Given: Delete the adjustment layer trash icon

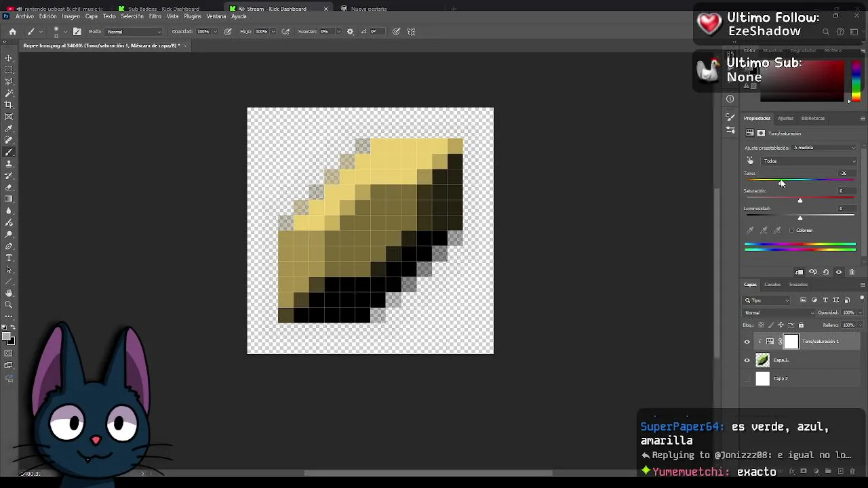Looking at the screenshot, I should 852,272.
